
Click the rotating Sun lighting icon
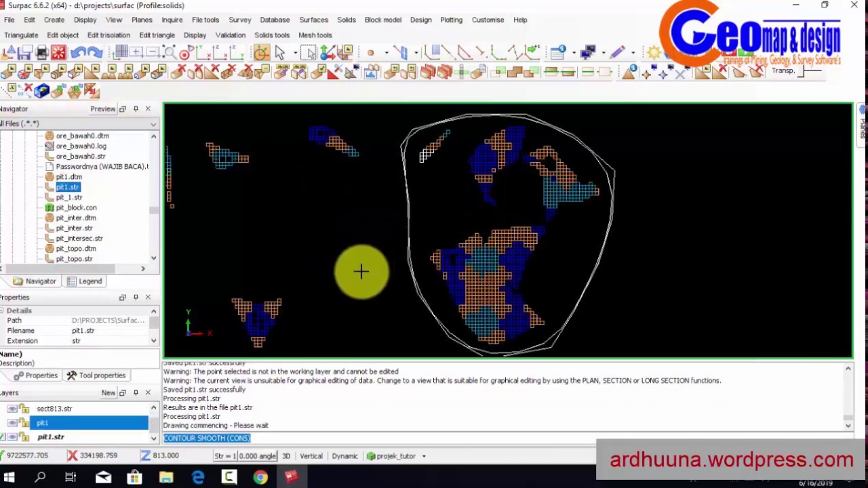click(654, 52)
